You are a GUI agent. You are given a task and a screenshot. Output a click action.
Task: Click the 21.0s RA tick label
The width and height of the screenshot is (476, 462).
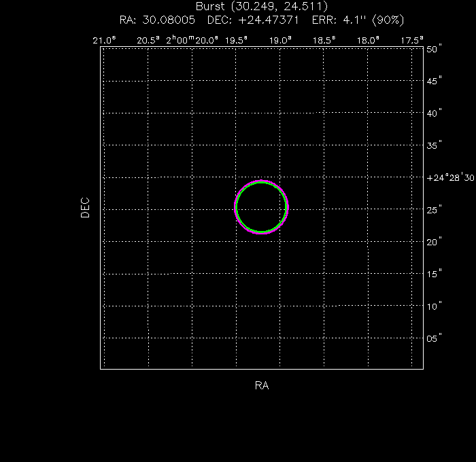[104, 40]
